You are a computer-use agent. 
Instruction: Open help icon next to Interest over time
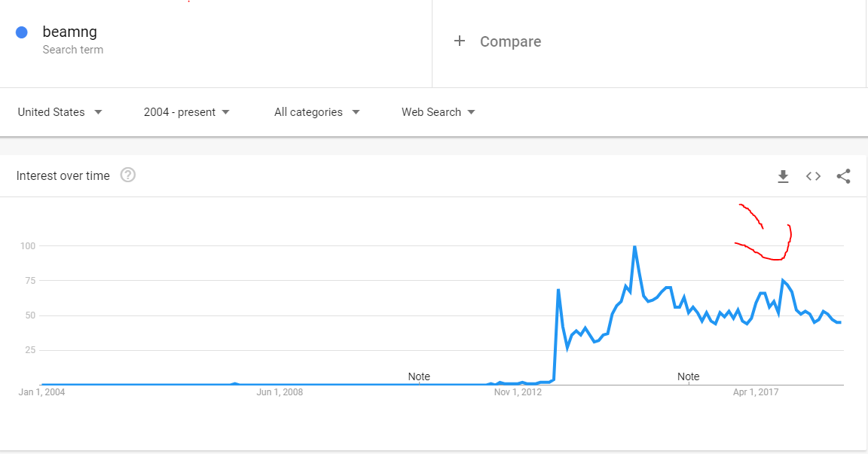(128, 175)
